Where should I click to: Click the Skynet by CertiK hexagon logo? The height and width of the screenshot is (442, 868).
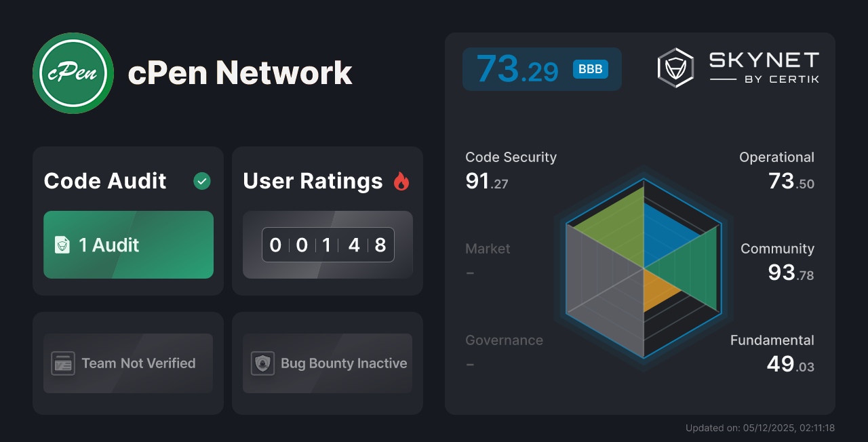click(x=675, y=67)
